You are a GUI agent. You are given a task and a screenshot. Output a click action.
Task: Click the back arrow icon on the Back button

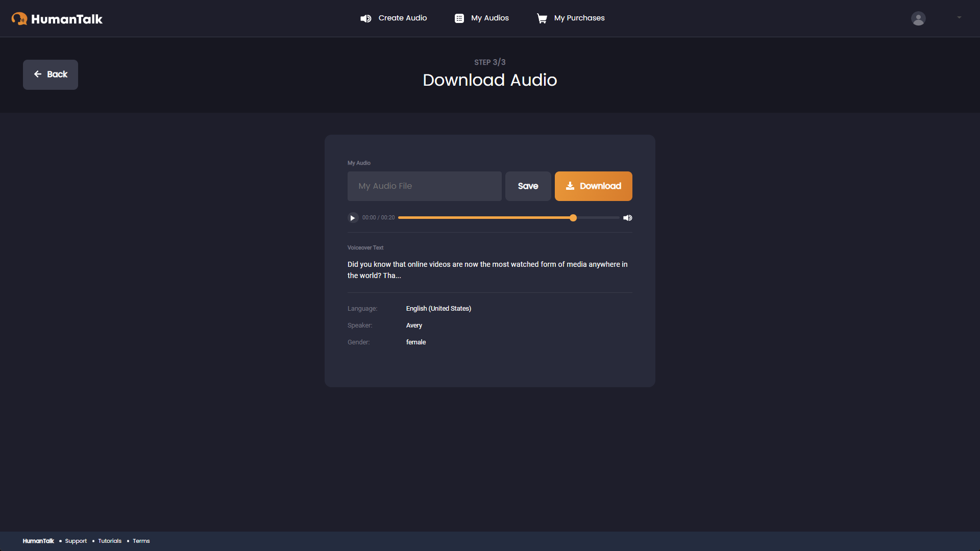pos(37,74)
